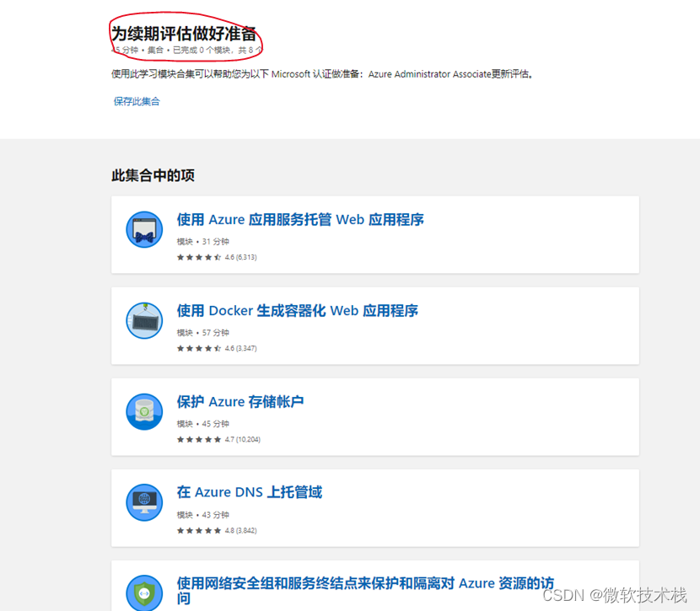The image size is (700, 611).
Task: Click the 为续期评估做好准备 title
Action: pyautogui.click(x=184, y=34)
